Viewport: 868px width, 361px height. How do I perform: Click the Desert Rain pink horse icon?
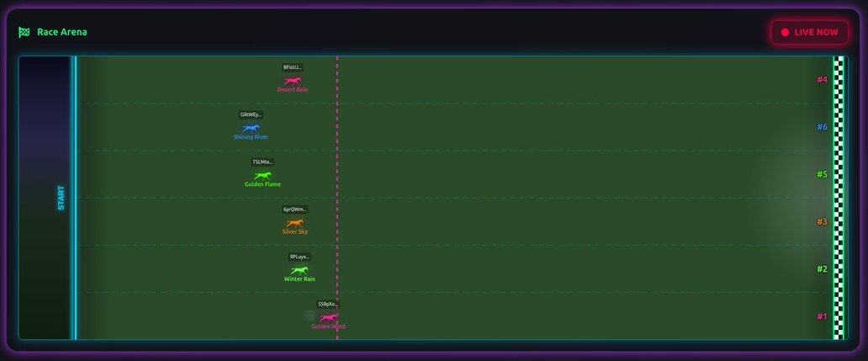point(292,81)
